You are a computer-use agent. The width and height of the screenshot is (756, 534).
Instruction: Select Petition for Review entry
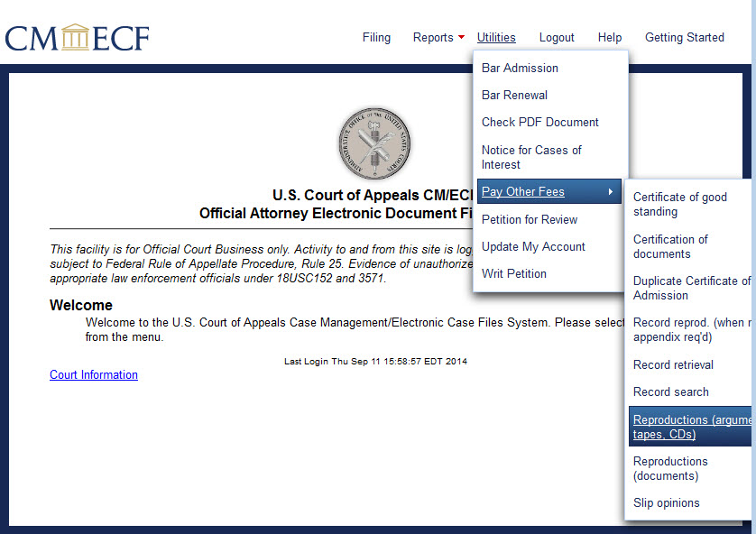click(530, 220)
